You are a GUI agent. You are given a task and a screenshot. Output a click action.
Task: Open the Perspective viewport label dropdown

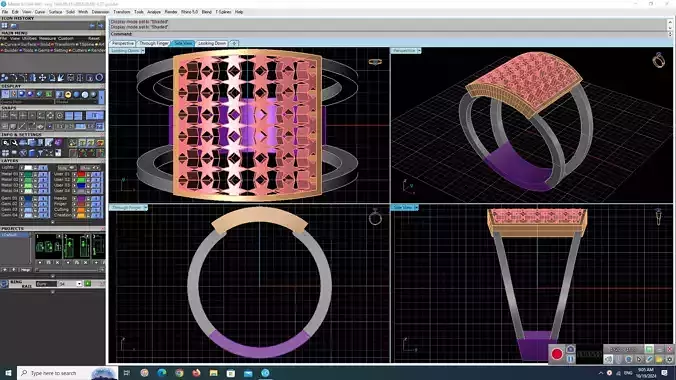(x=419, y=51)
